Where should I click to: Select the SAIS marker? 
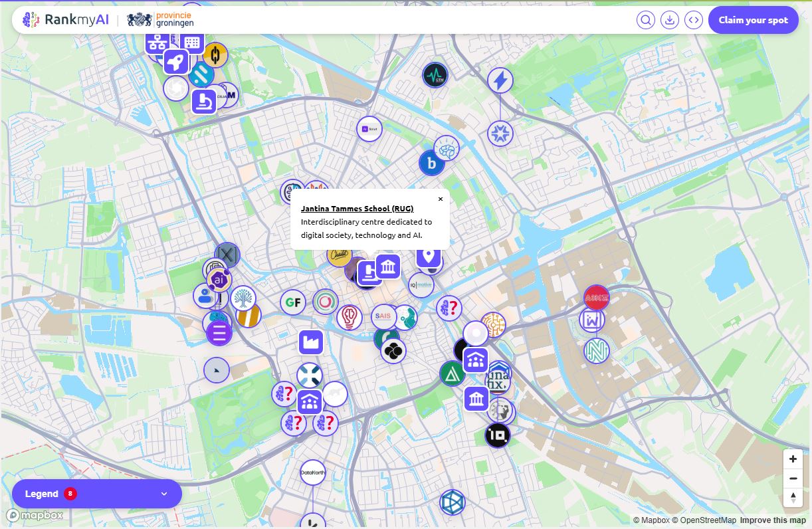tap(383, 316)
